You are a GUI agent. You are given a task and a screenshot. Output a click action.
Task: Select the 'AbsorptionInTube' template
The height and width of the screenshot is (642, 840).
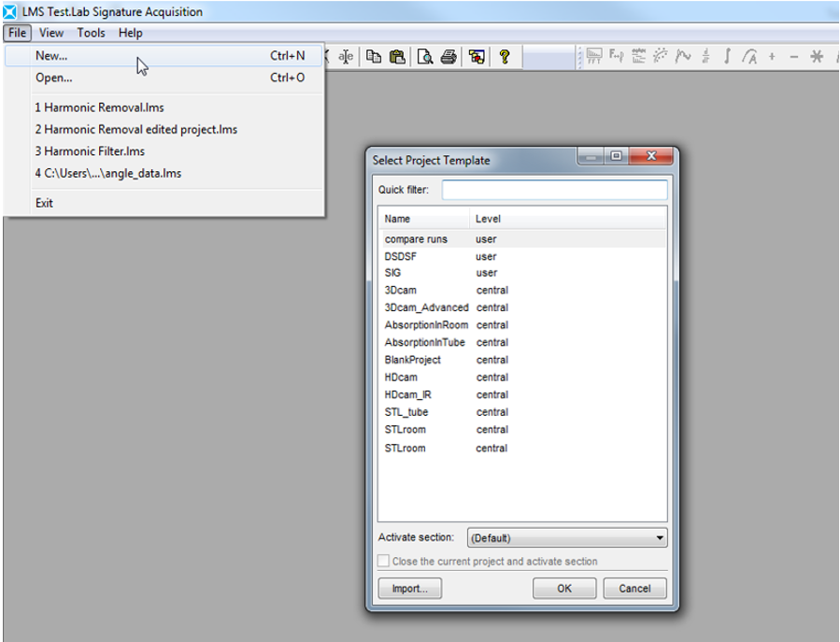coord(522,342)
